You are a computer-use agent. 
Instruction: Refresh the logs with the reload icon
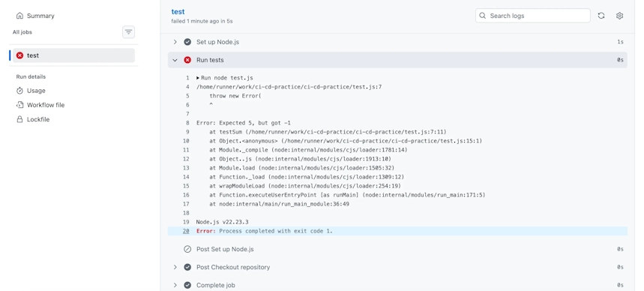601,16
